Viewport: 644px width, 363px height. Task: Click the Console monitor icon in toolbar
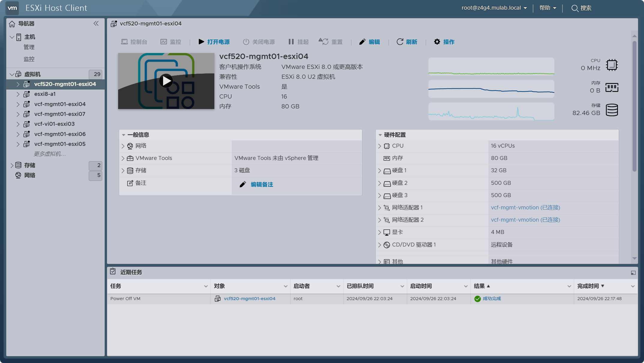click(x=124, y=42)
